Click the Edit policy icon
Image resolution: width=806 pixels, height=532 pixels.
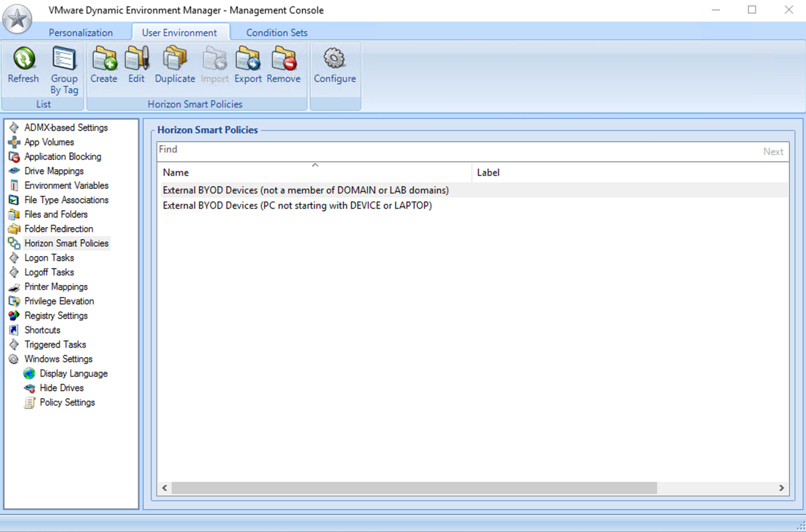click(136, 65)
